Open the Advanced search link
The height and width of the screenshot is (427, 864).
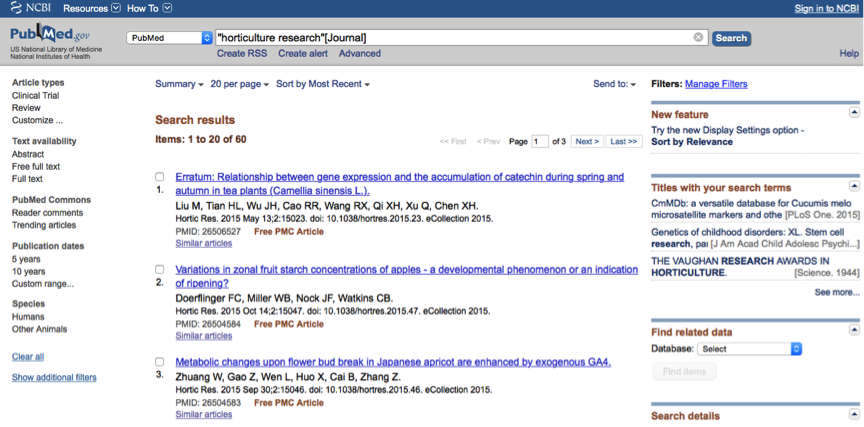[360, 53]
